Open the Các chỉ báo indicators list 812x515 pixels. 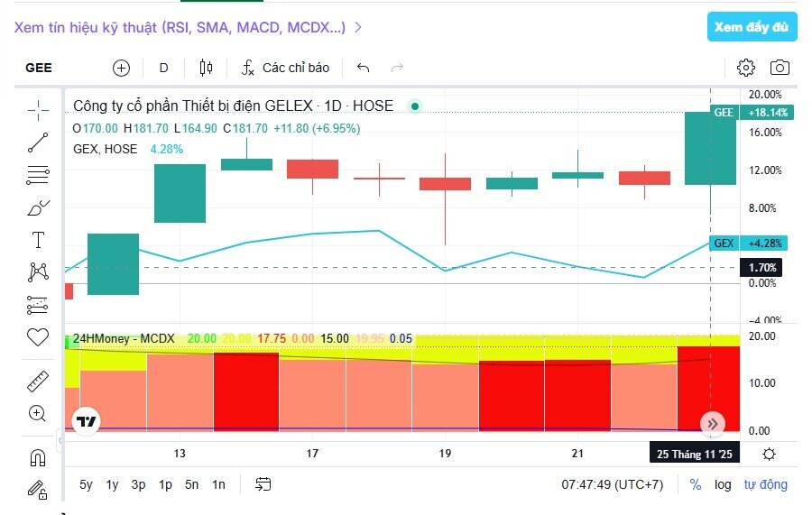[285, 68]
